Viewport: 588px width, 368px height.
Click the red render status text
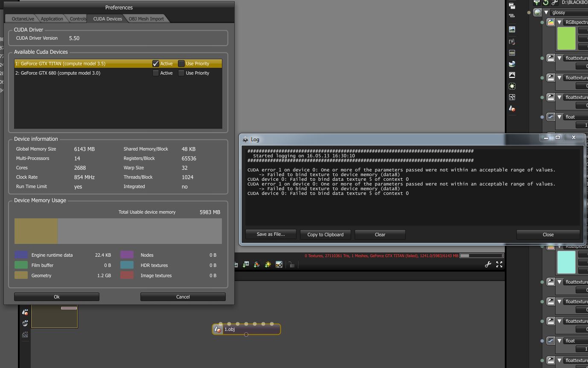pos(381,256)
